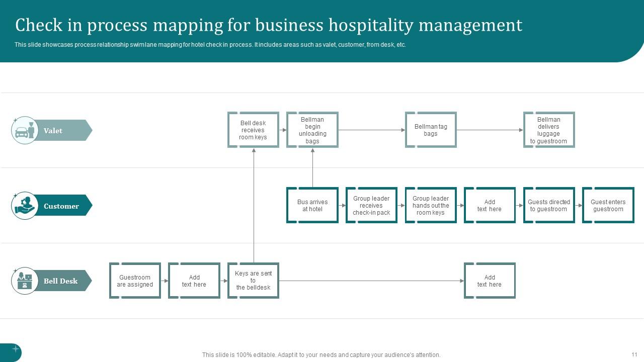Select the 'Bellman tag bags' box
The height and width of the screenshot is (362, 644).
click(x=431, y=130)
